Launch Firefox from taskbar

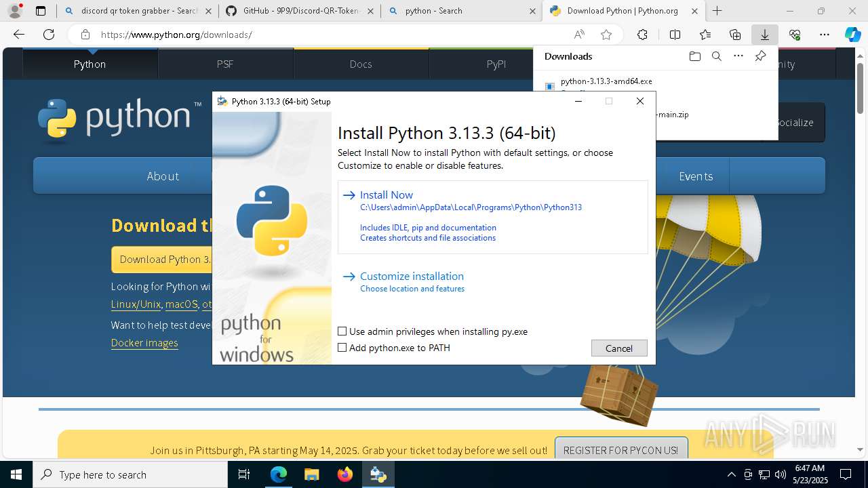[345, 474]
